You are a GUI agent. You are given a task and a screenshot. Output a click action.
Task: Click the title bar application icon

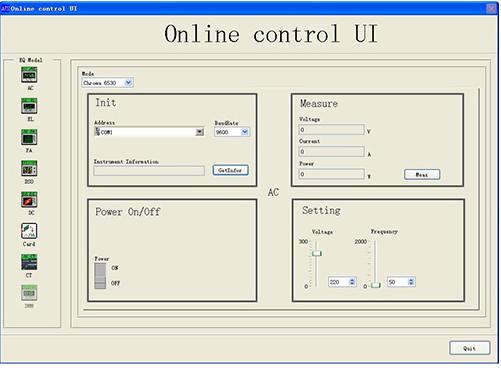pyautogui.click(x=5, y=8)
